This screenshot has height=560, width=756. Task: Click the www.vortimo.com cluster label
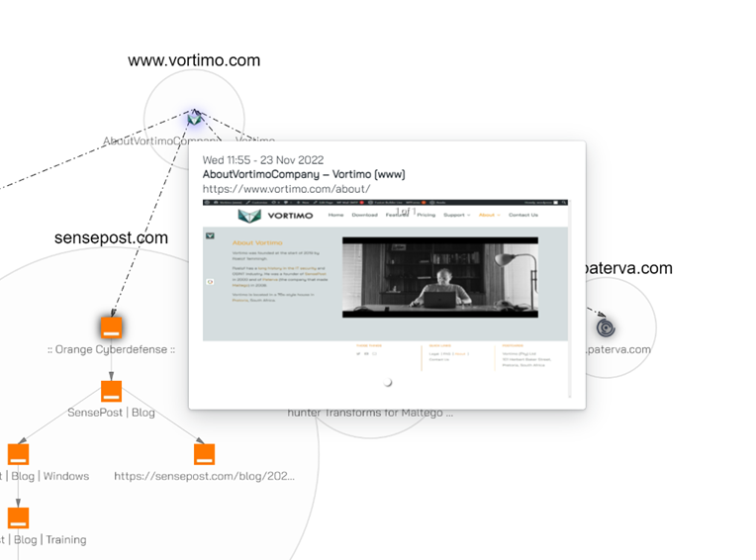(x=194, y=60)
